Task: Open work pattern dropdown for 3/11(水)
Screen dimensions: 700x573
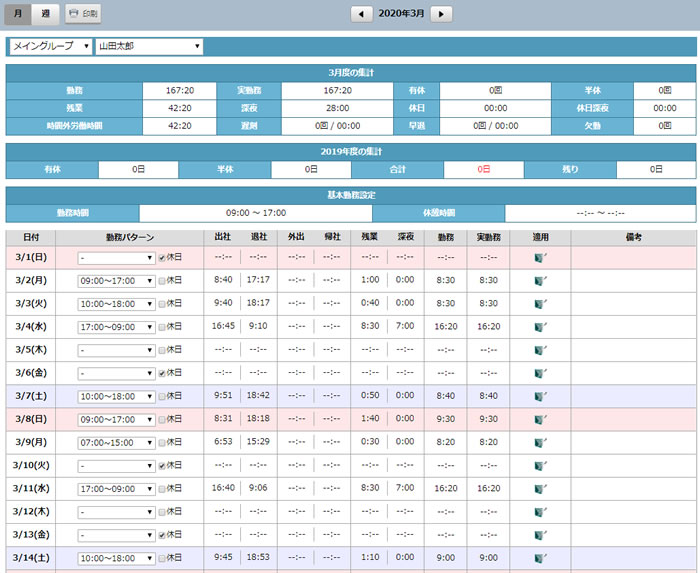Action: click(x=116, y=489)
